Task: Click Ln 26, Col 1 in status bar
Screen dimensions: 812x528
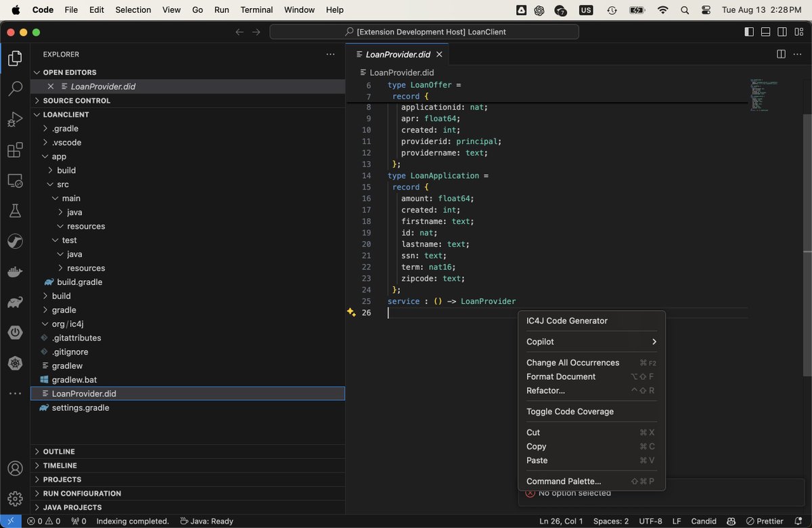Action: click(560, 521)
